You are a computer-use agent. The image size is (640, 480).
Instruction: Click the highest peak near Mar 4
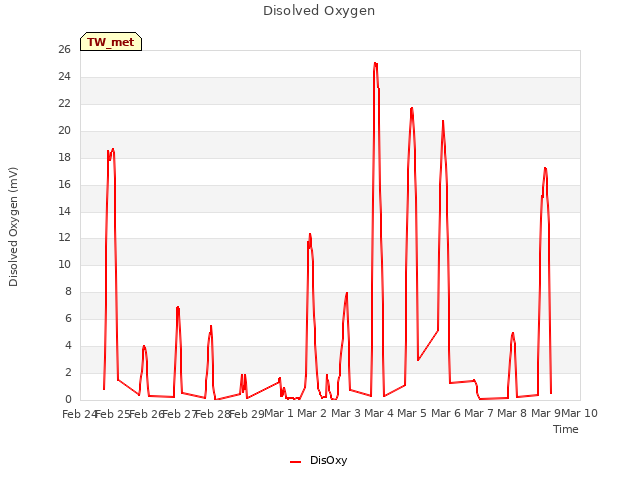(375, 63)
